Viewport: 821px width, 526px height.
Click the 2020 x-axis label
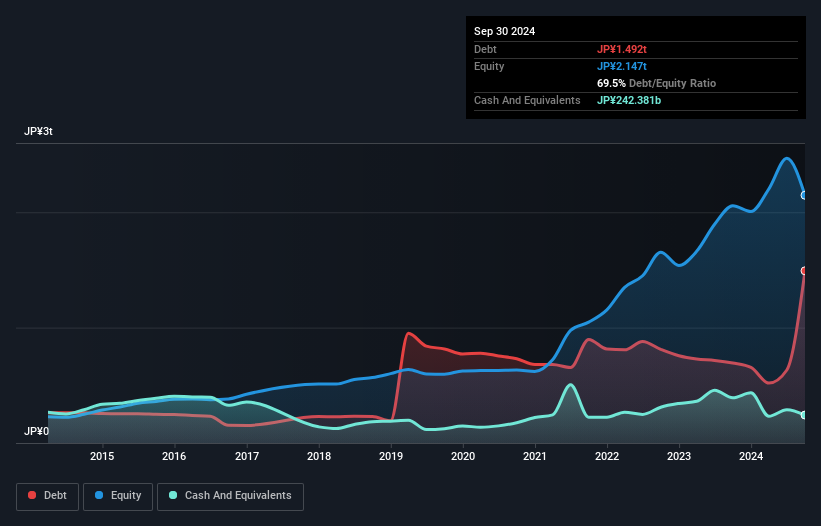(463, 456)
